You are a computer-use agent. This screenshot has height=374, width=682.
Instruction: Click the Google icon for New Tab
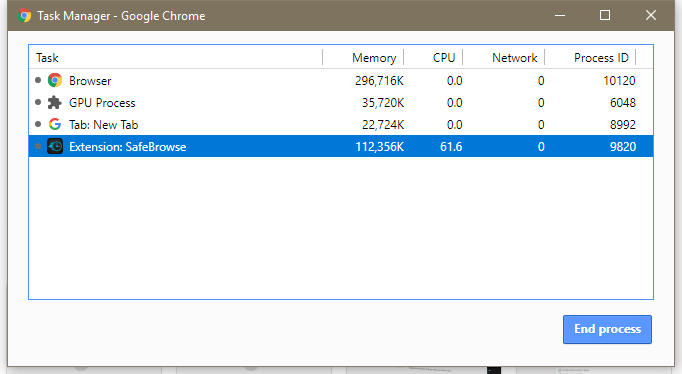[x=55, y=124]
